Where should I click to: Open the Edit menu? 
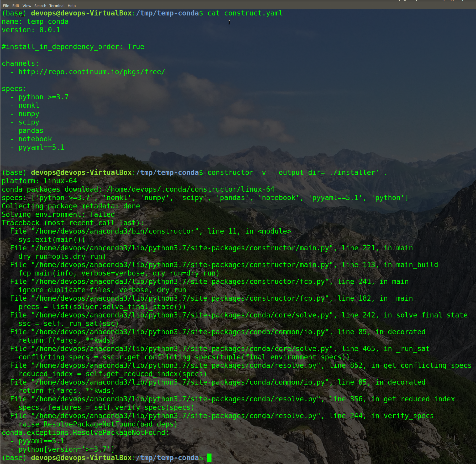click(x=16, y=6)
